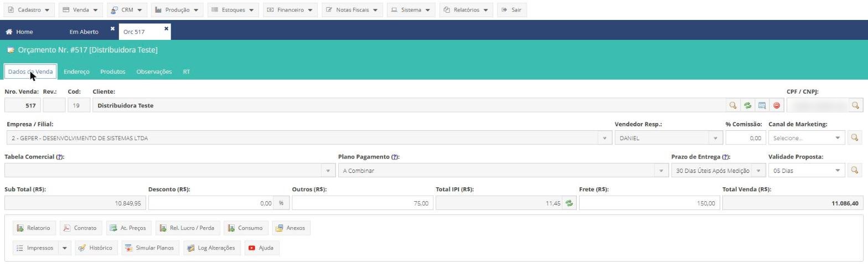Open the Venda menu
Viewport: 868px width, 266px height.
click(x=81, y=10)
